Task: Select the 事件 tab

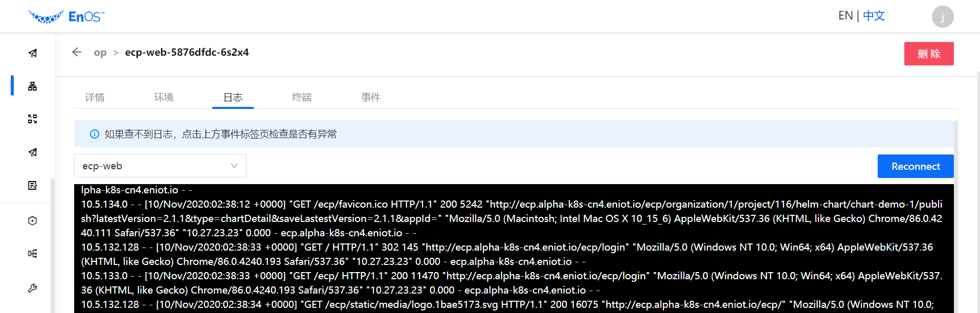Action: (371, 97)
